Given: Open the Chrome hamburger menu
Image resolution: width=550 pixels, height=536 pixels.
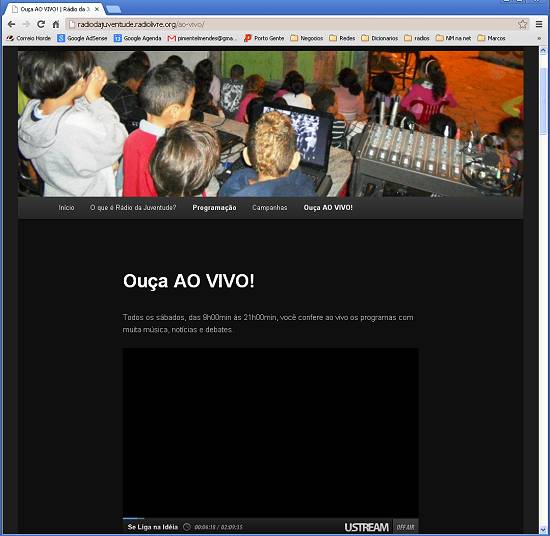Looking at the screenshot, I should (539, 24).
